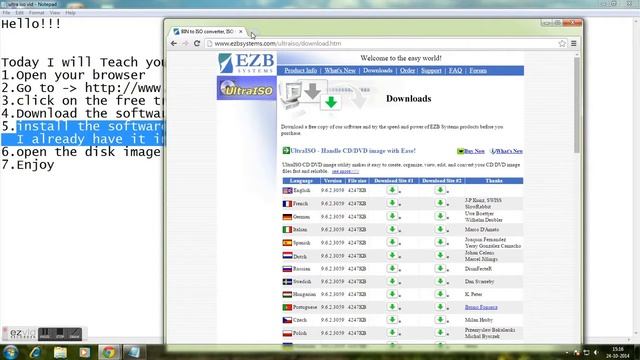640x360 pixels.
Task: Download Spanish from site #1
Action: pyautogui.click(x=392, y=242)
